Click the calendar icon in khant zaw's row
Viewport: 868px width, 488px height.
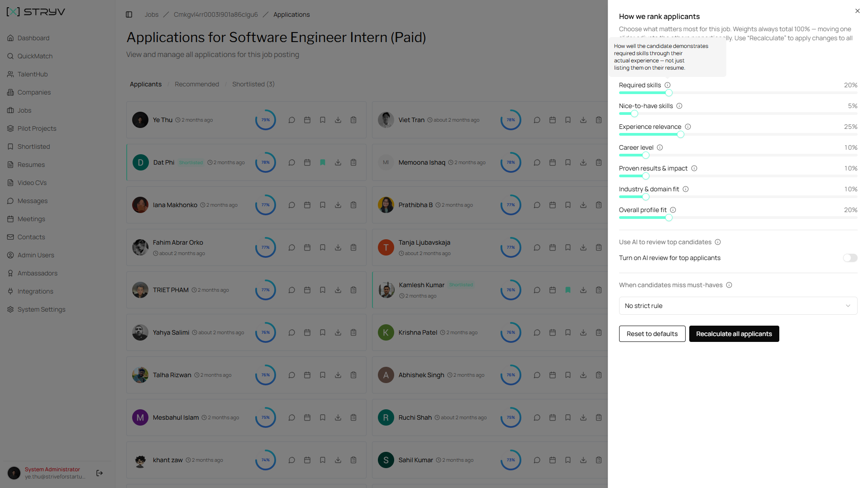(x=307, y=460)
